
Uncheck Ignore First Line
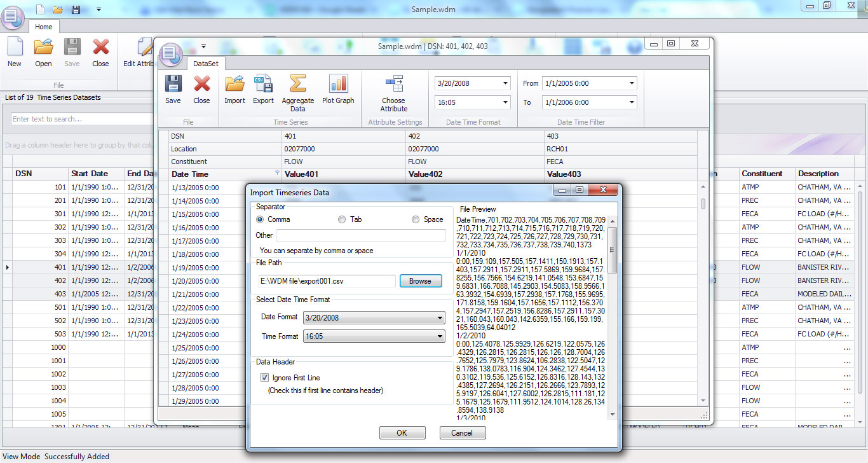(264, 378)
